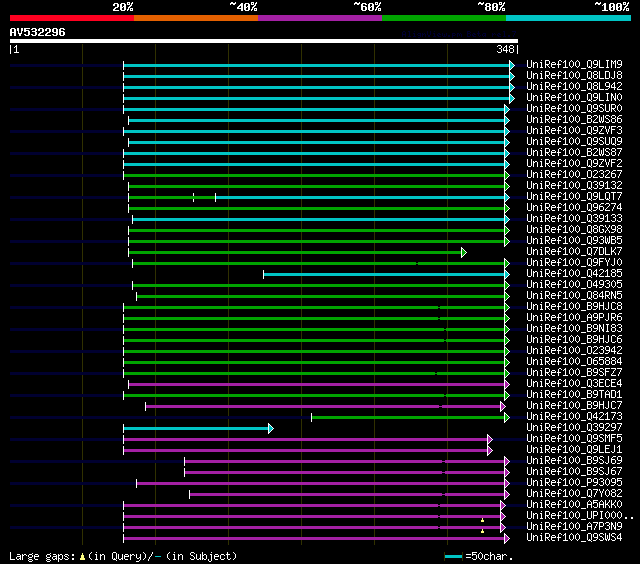The image size is (640, 564).
Task: Open the UniRef100_Q9LQT7 entry
Action: (x=574, y=197)
